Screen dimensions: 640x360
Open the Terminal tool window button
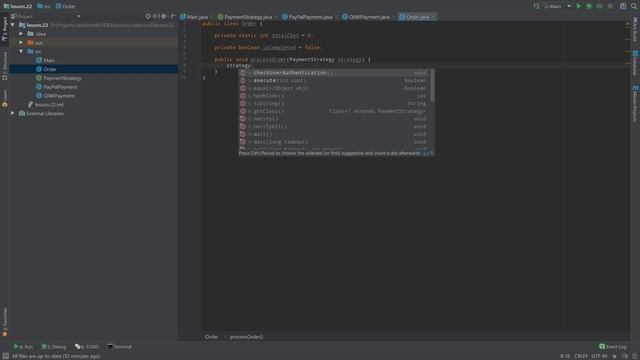coord(119,347)
